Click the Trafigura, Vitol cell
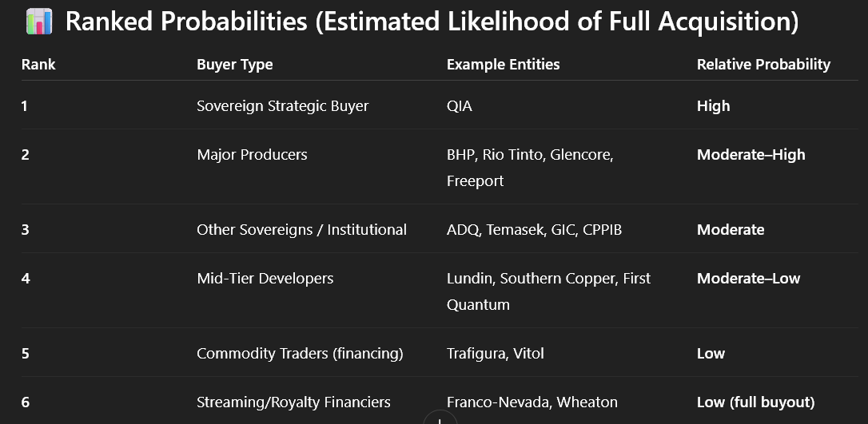 [495, 353]
